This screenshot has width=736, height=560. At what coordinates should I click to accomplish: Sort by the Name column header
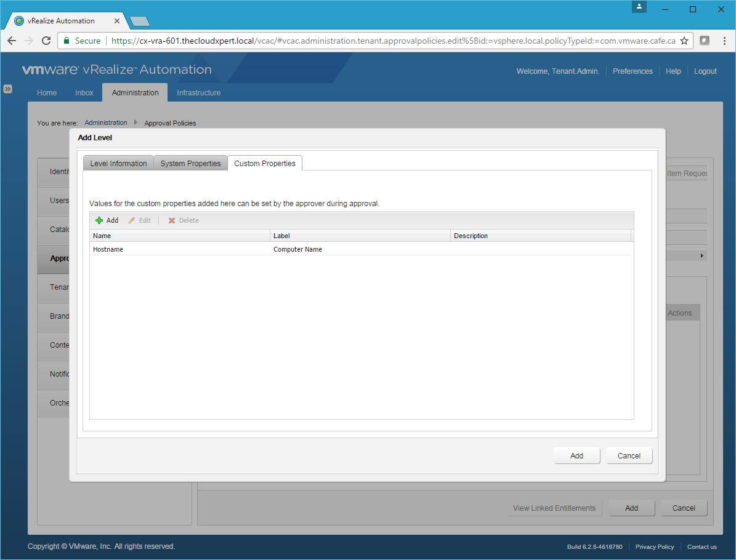coord(180,236)
